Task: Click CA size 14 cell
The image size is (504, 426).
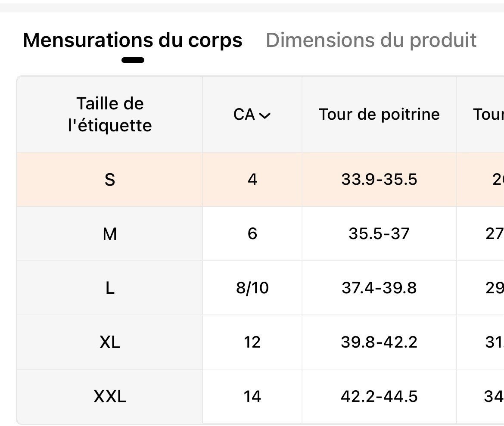Action: pyautogui.click(x=252, y=396)
